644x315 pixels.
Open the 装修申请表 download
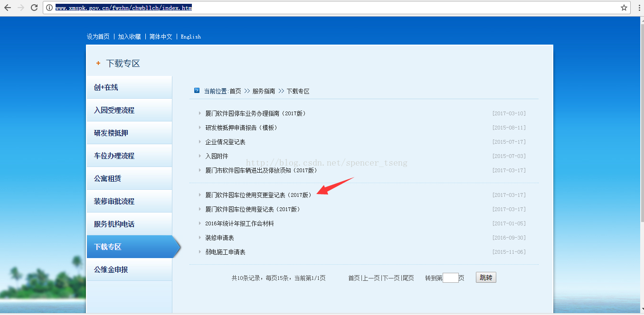220,238
